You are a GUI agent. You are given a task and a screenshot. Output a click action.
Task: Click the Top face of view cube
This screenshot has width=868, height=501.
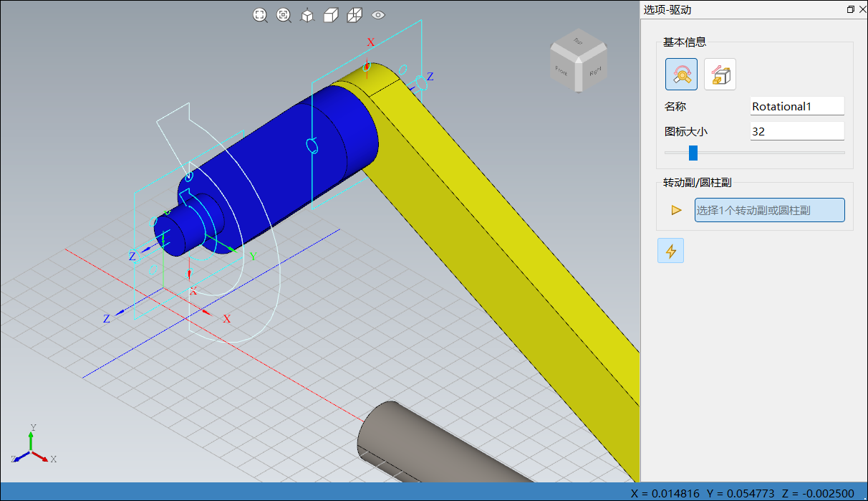[x=578, y=44]
